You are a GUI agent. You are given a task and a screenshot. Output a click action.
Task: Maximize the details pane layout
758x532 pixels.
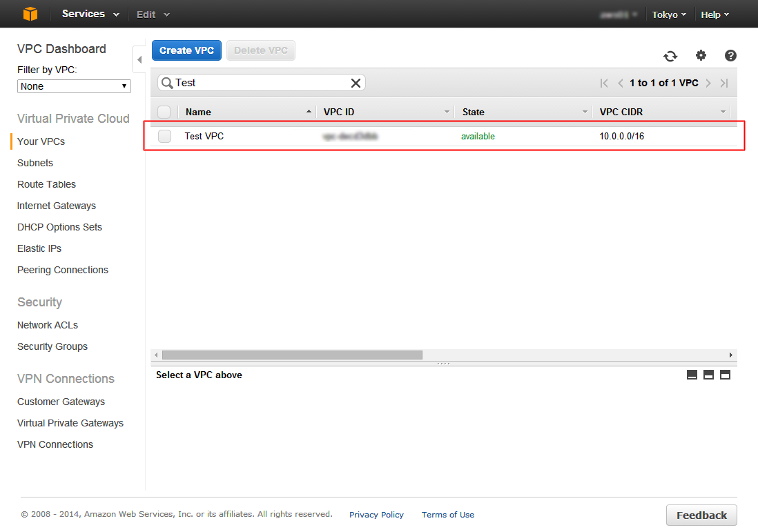[x=725, y=375]
